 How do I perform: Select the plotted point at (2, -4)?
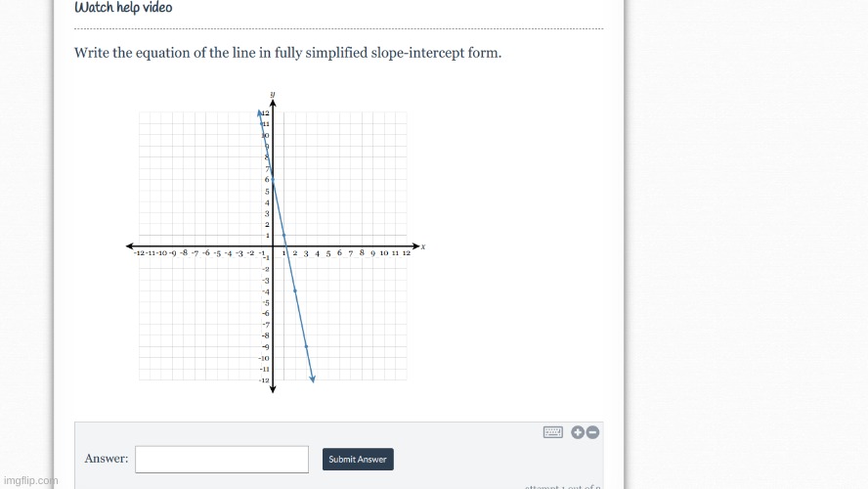pyautogui.click(x=295, y=290)
